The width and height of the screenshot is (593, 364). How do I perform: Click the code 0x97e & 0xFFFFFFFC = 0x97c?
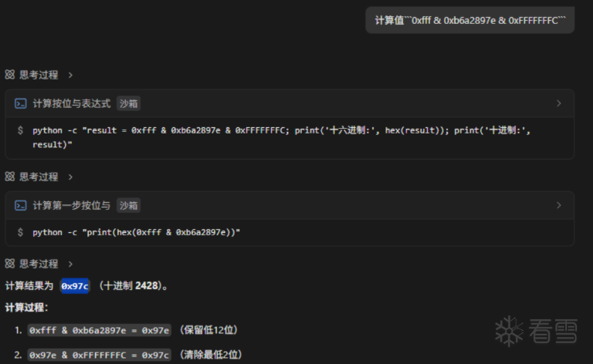click(x=99, y=356)
